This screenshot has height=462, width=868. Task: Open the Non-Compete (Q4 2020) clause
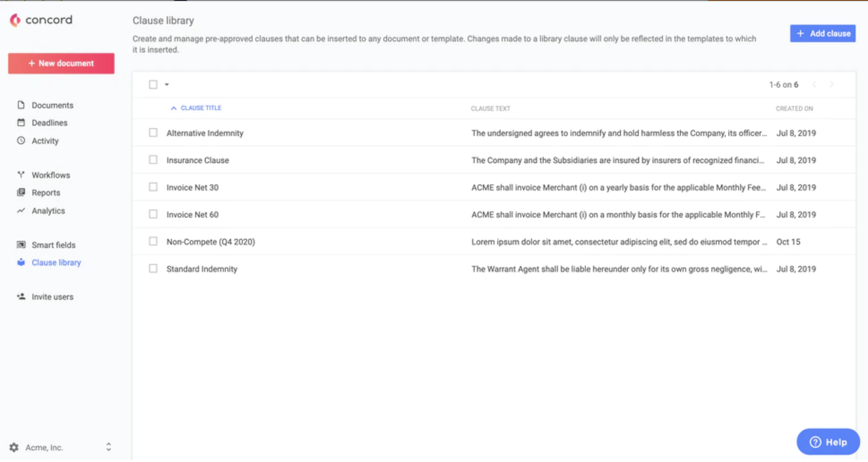pyautogui.click(x=211, y=242)
